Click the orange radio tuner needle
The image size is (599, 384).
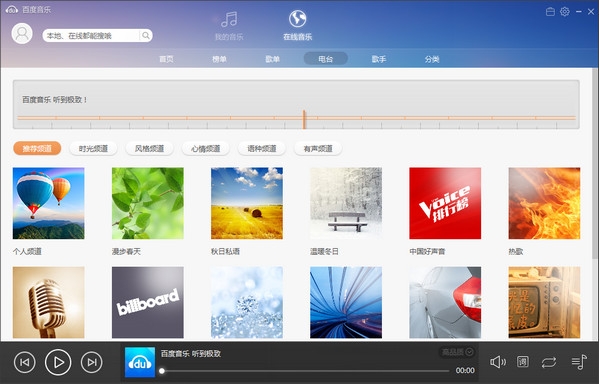[x=304, y=120]
